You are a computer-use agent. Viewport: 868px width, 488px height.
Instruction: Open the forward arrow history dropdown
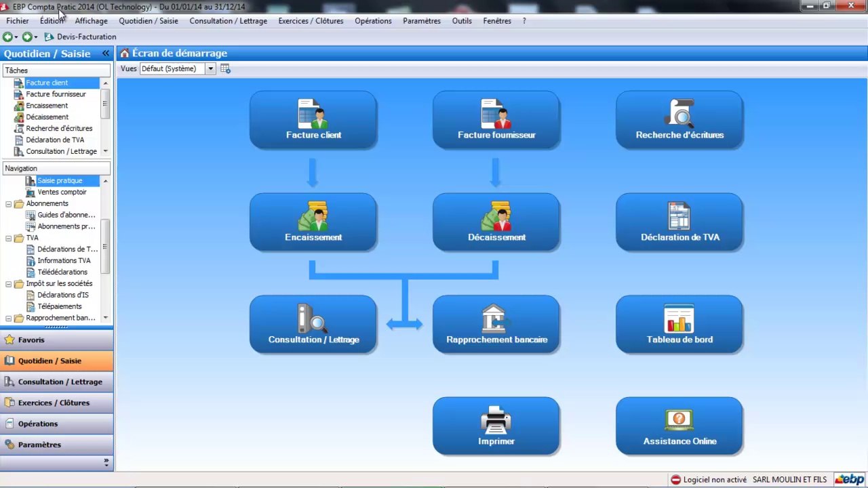(x=36, y=37)
